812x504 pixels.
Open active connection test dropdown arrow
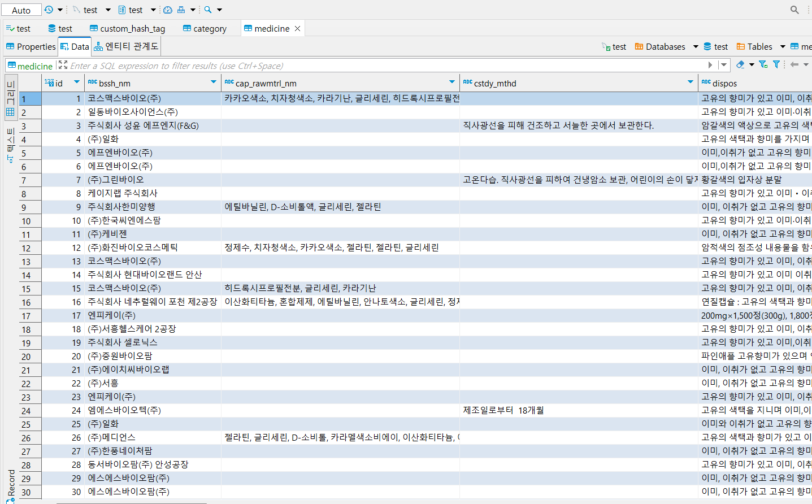click(x=108, y=10)
